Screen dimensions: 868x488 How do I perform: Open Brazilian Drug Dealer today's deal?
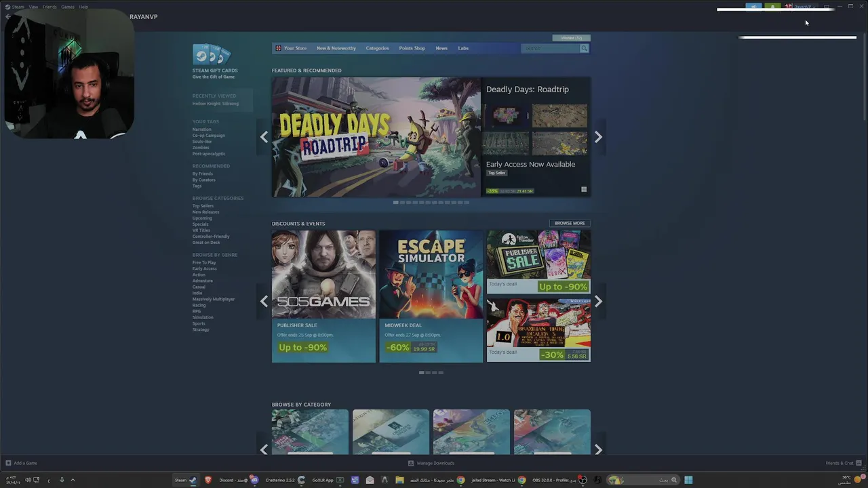[538, 331]
